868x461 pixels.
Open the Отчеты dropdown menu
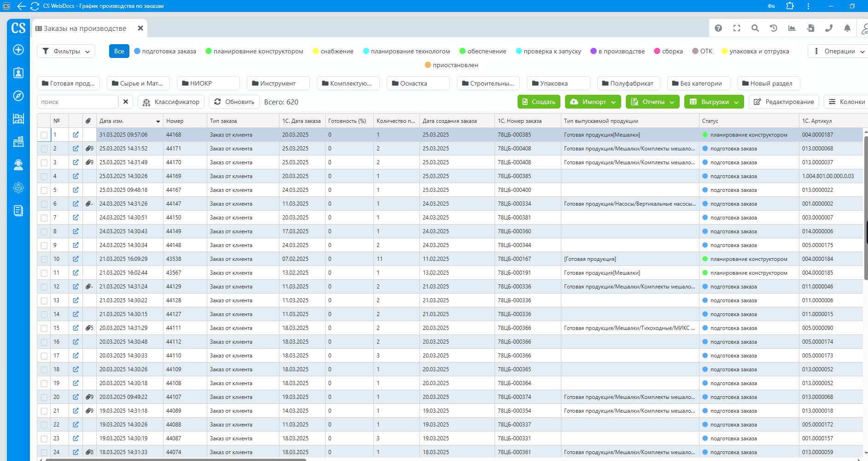point(652,102)
